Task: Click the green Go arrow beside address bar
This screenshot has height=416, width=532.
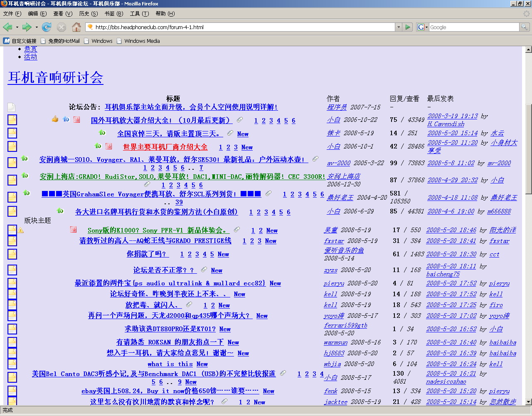Action: [x=407, y=27]
